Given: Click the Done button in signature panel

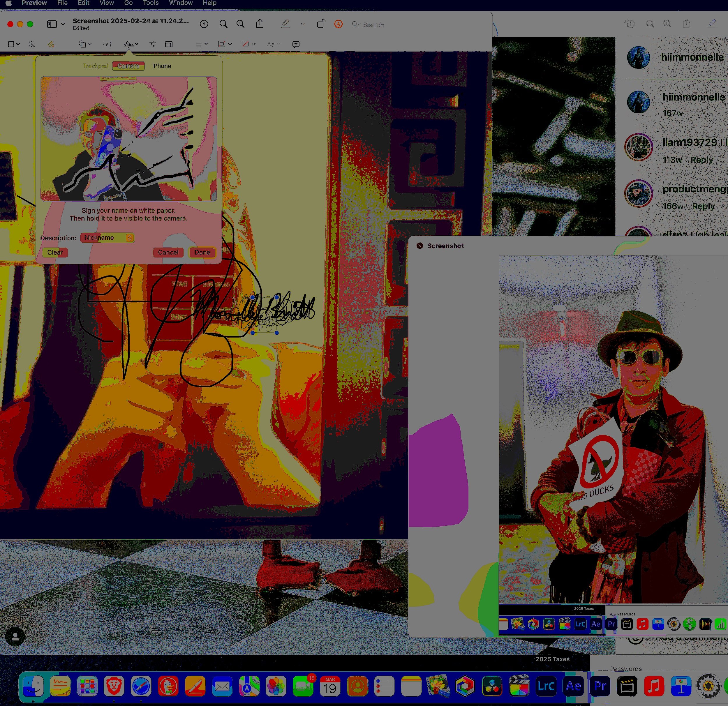Looking at the screenshot, I should pyautogui.click(x=202, y=253).
